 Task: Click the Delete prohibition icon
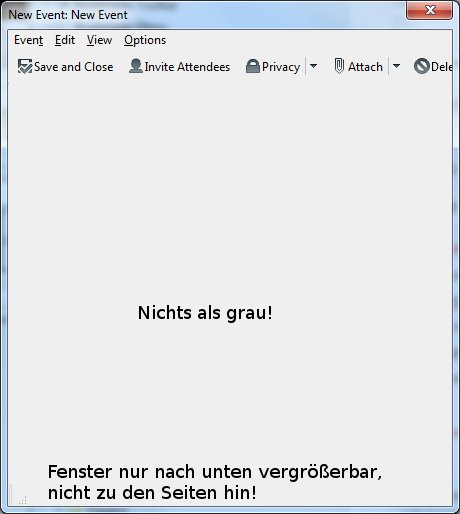tap(422, 66)
